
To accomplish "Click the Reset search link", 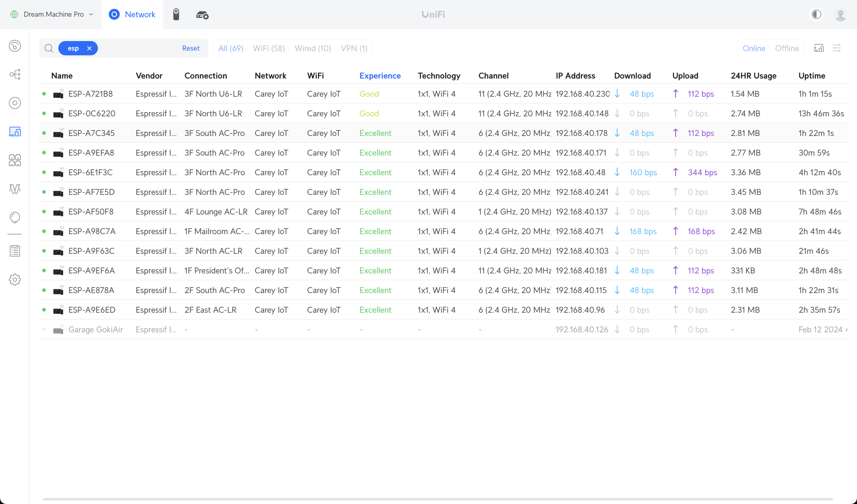I will coord(190,48).
